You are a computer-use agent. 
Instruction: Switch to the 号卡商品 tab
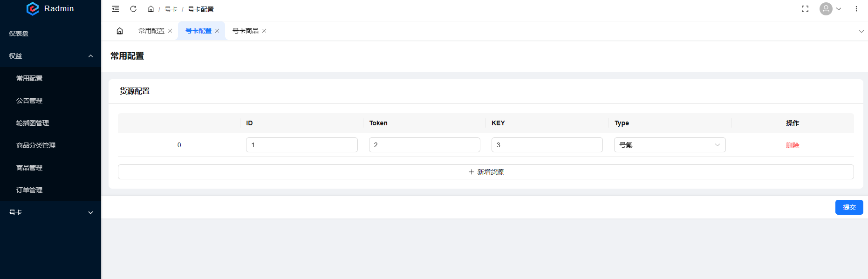pyautogui.click(x=246, y=31)
